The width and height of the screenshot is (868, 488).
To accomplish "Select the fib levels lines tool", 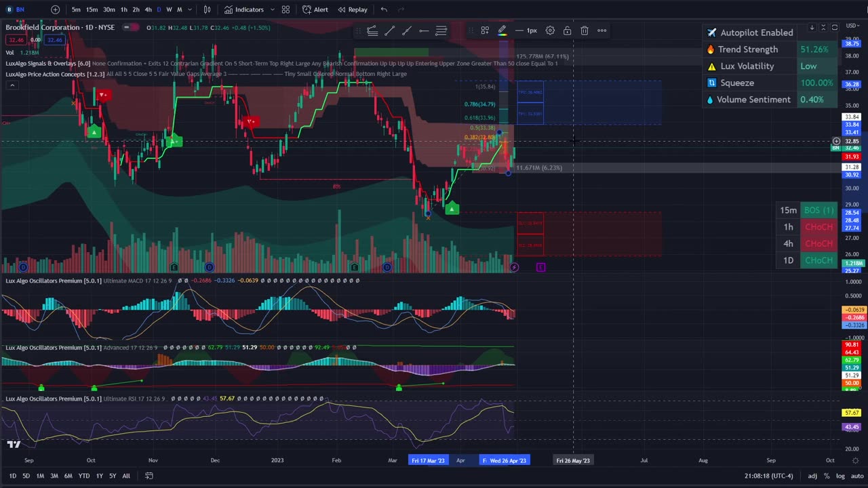I will point(441,30).
